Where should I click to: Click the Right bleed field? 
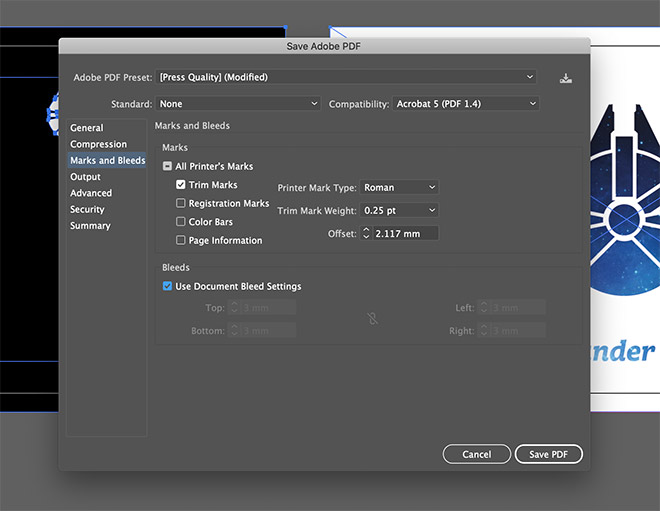pyautogui.click(x=518, y=331)
